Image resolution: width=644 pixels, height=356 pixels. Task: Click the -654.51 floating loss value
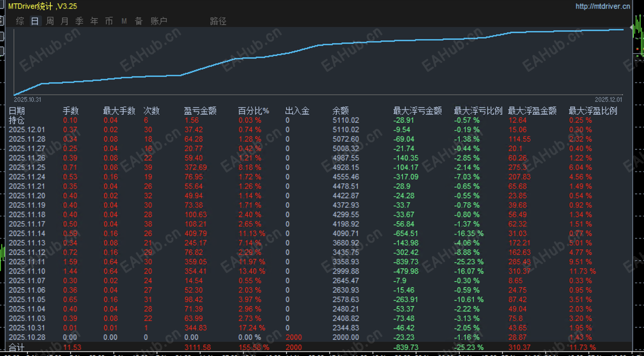[x=406, y=234]
